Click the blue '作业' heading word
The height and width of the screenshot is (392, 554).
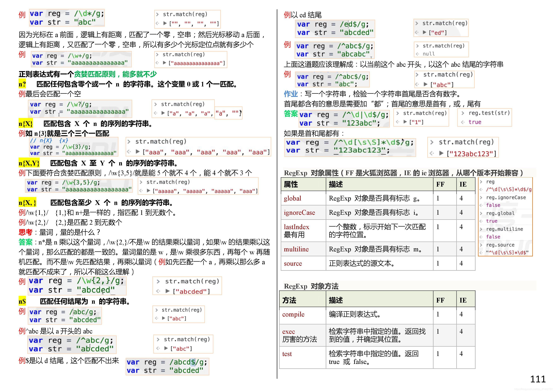[291, 94]
